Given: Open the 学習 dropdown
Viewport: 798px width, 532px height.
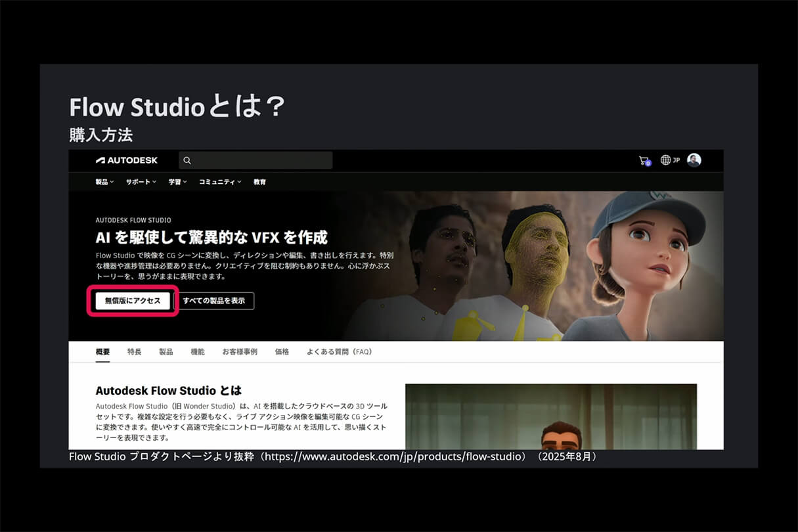Looking at the screenshot, I should (176, 181).
